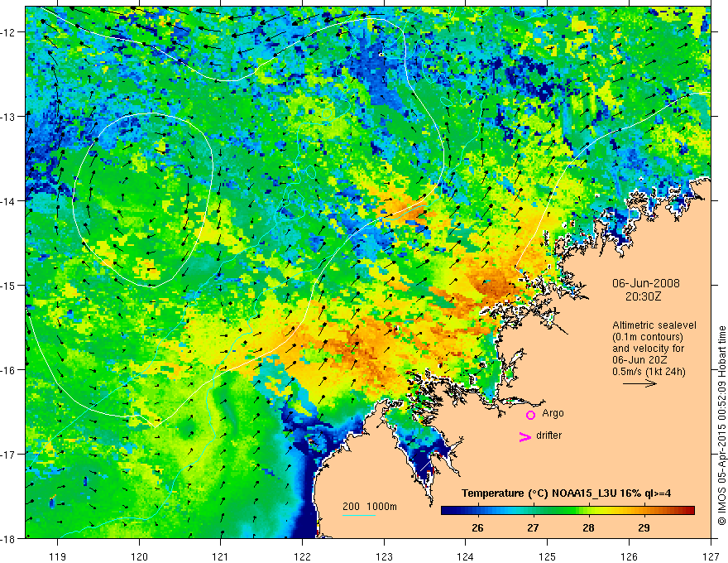Click the '(0.1m contours)' text

(648, 337)
